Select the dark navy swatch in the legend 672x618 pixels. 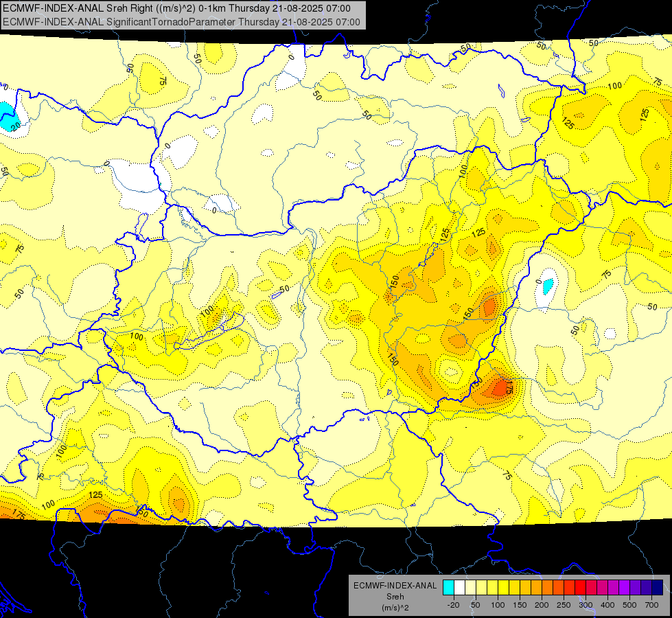tap(658, 587)
